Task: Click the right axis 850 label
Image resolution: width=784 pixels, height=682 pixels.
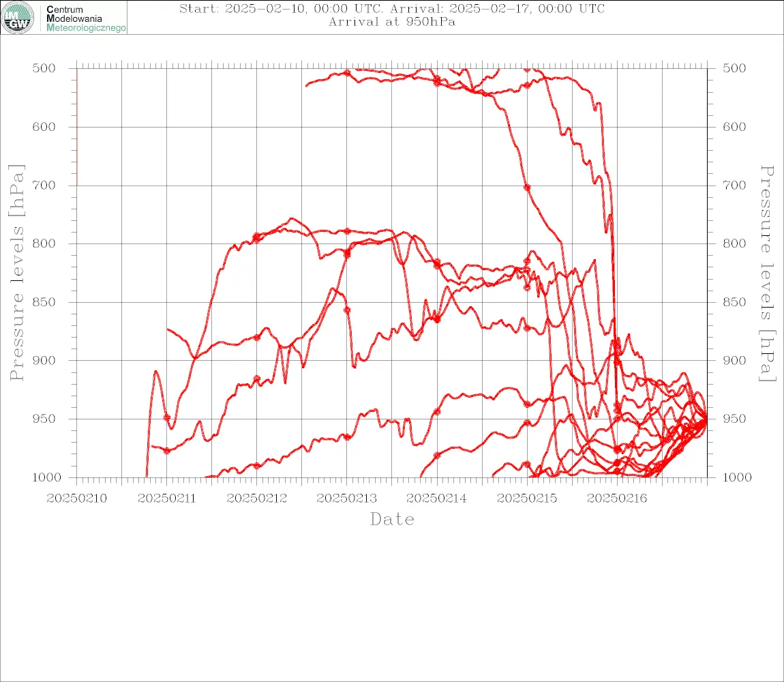Action: pos(734,302)
